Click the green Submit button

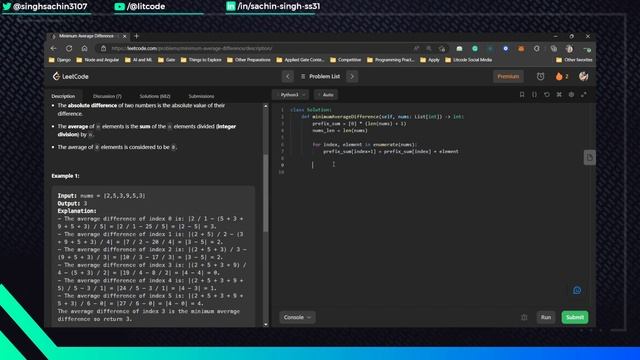575,317
